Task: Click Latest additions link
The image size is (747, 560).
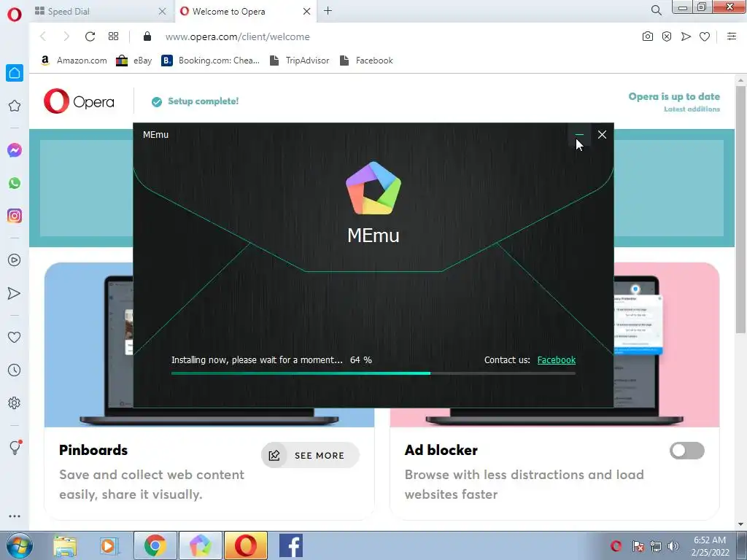Action: 692,109
